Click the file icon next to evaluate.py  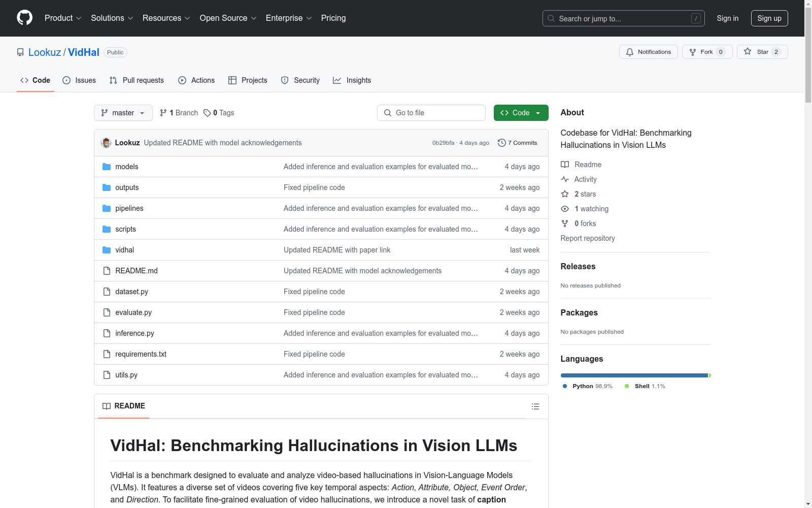pos(107,312)
